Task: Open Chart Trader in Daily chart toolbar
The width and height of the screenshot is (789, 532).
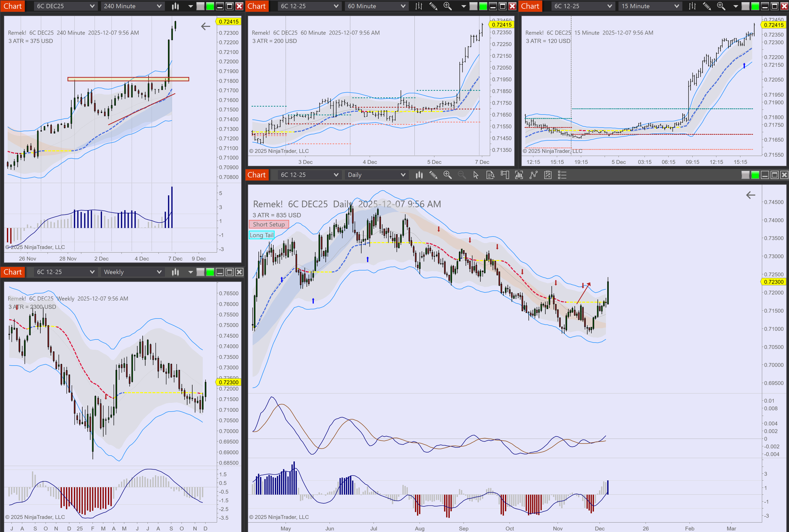Action: pos(505,175)
